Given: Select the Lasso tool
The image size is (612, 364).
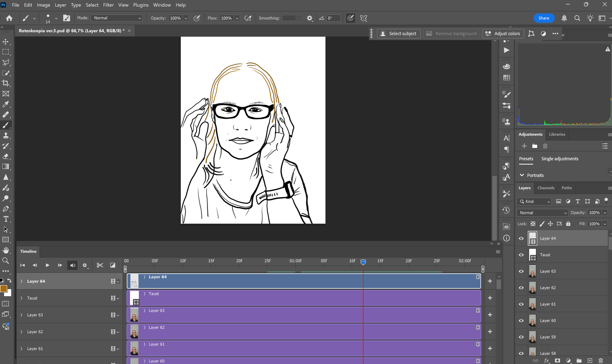Looking at the screenshot, I should click(6, 63).
